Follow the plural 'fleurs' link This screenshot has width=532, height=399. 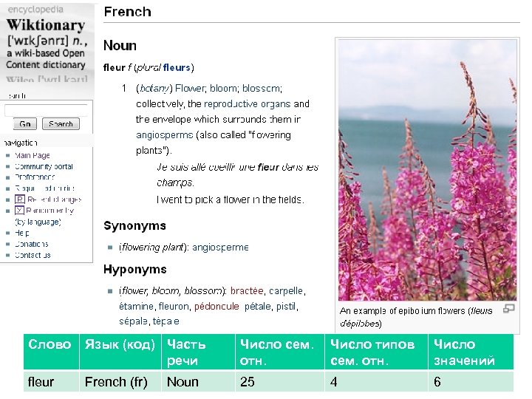[177, 69]
